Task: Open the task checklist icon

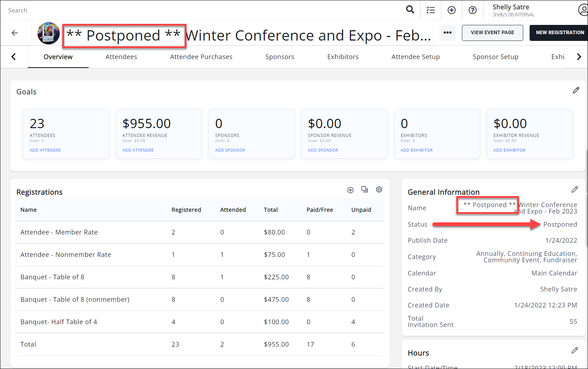Action: click(x=431, y=10)
